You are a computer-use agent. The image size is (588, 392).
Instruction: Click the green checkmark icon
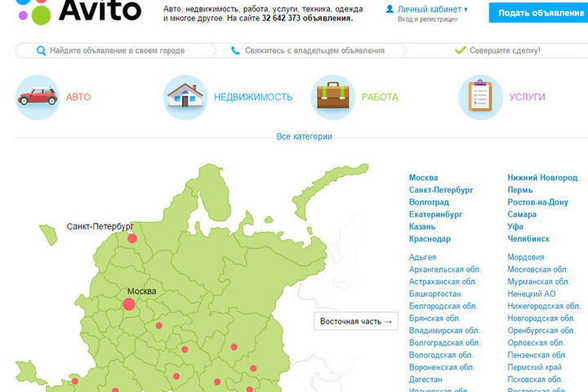coord(460,50)
